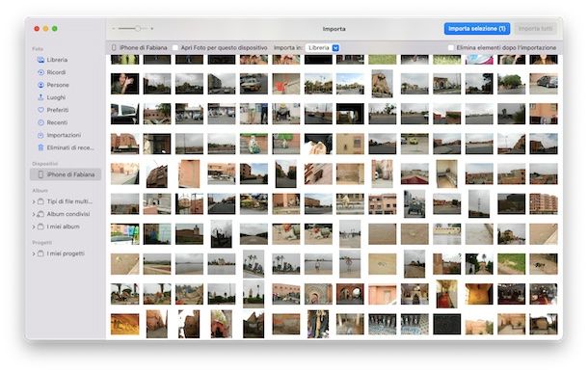Click the iPhone di Fabiana device icon in sidebar
The image size is (588, 373).
click(40, 174)
